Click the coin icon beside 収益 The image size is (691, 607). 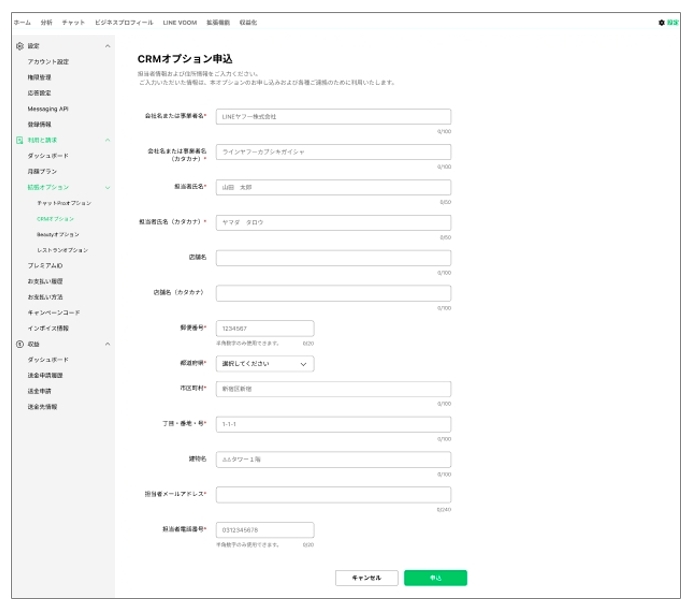pyautogui.click(x=20, y=344)
